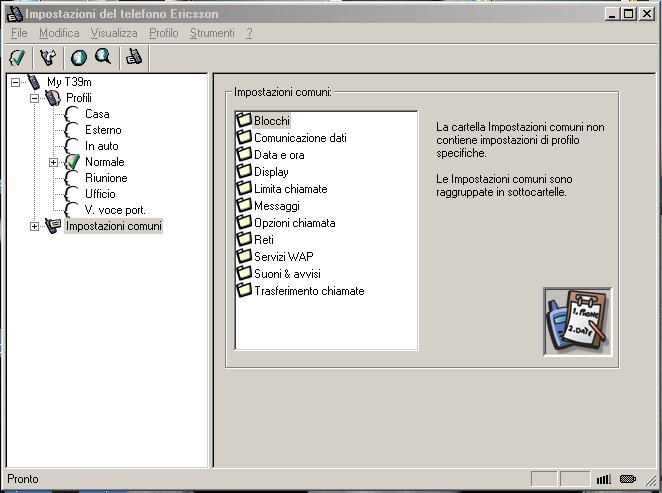Open the Profilo menu
662x493 pixels.
coord(164,33)
